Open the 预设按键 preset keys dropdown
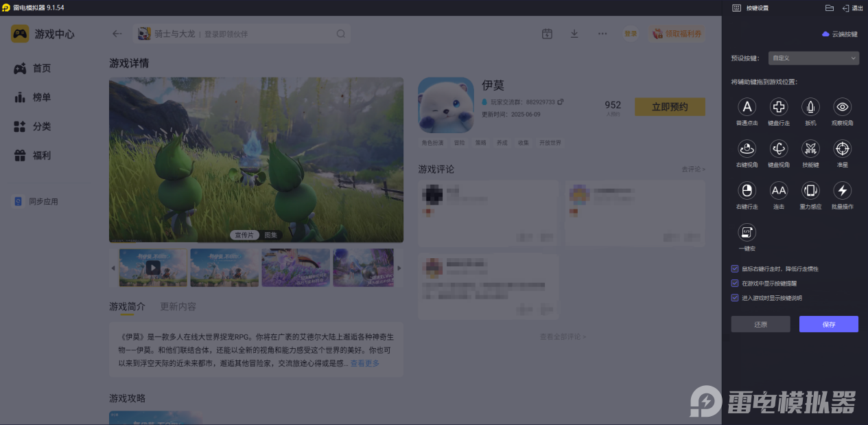 point(813,58)
